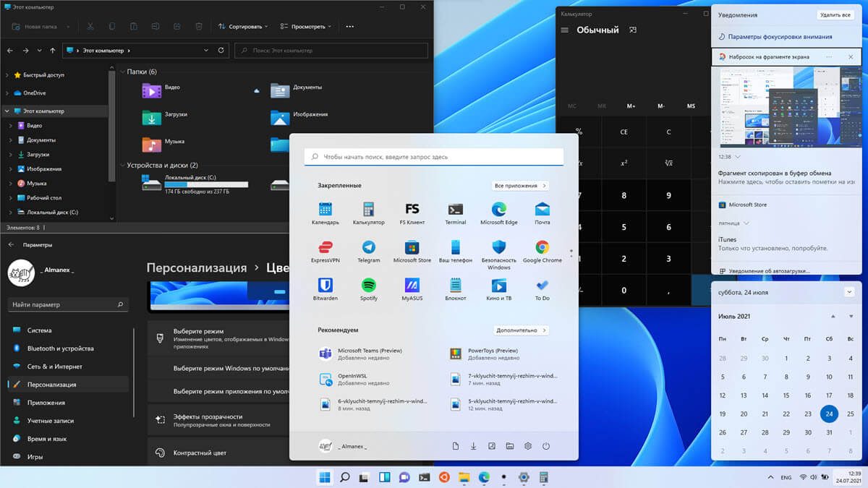
Task: Open Блокнот notepad app
Action: coord(456,288)
